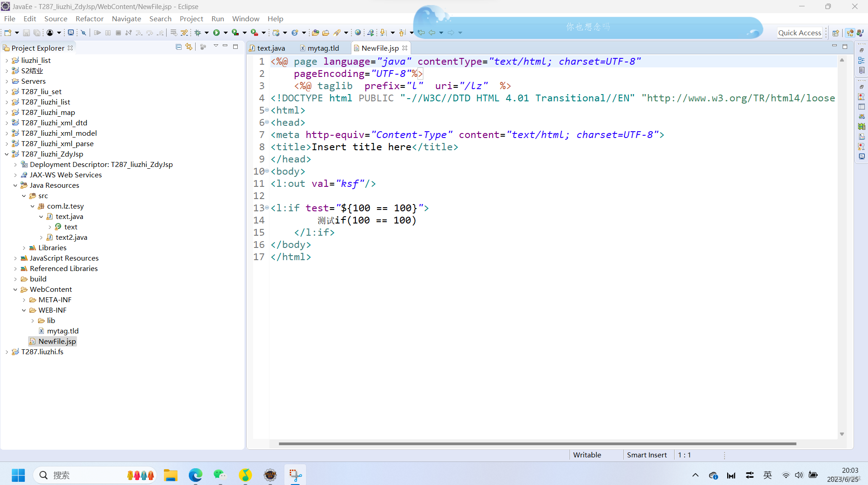Viewport: 868px width, 485px height.
Task: Open File Explorer from the taskbar
Action: click(x=171, y=475)
